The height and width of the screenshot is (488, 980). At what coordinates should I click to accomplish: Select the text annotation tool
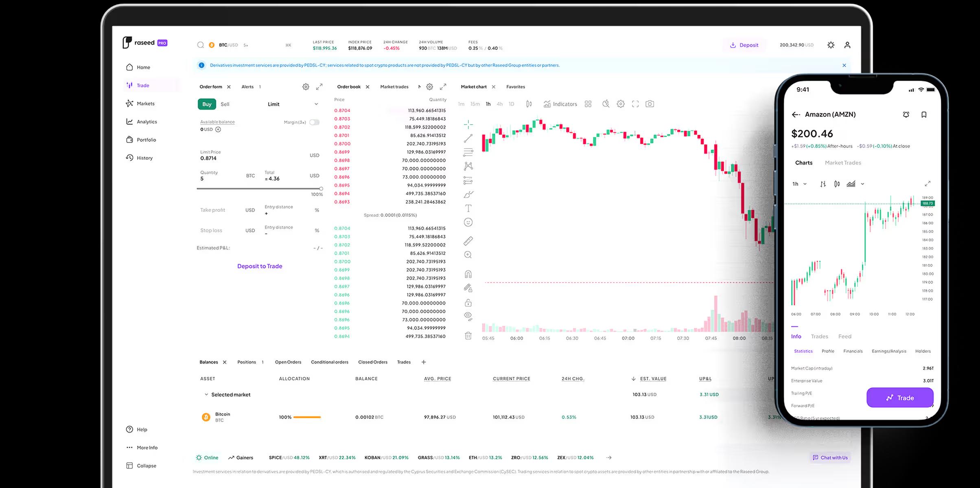(468, 208)
